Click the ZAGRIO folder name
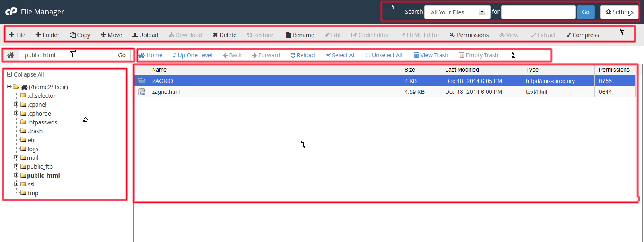Image resolution: width=644 pixels, height=242 pixels. point(163,81)
